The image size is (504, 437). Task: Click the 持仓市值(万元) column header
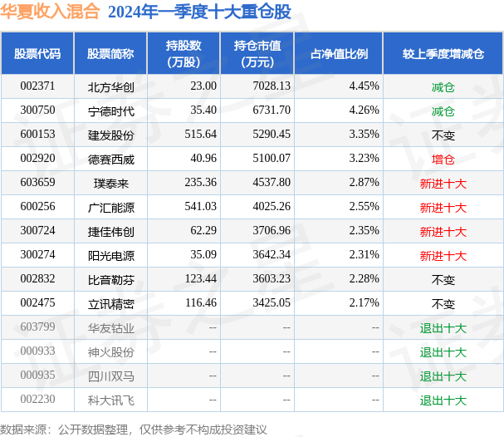click(x=257, y=54)
